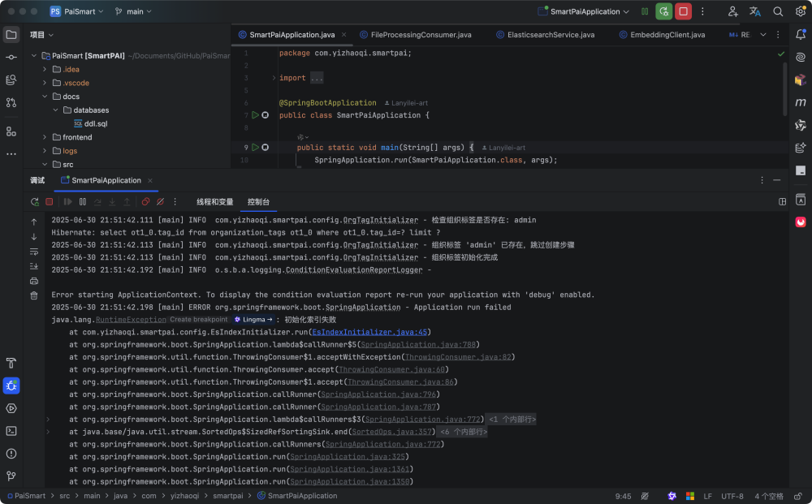
Task: Clear all console output with trash icon
Action: click(x=34, y=295)
